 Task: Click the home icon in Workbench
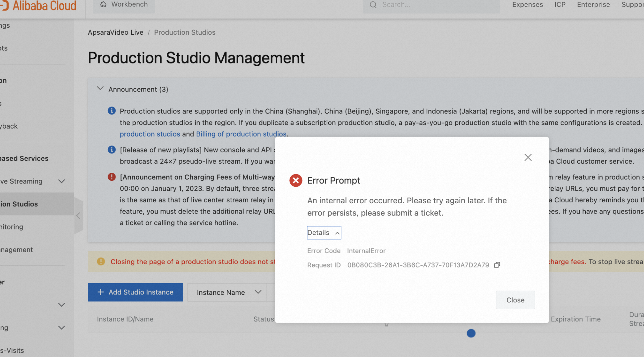click(103, 4)
